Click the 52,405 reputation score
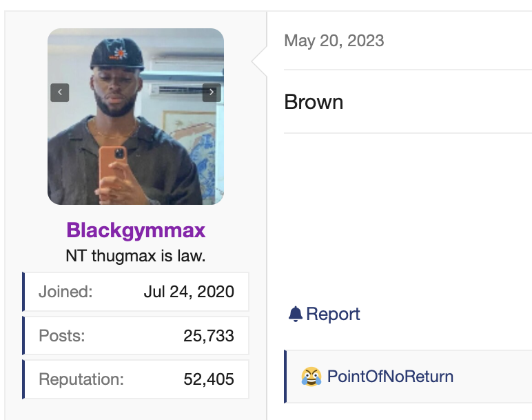 point(209,379)
